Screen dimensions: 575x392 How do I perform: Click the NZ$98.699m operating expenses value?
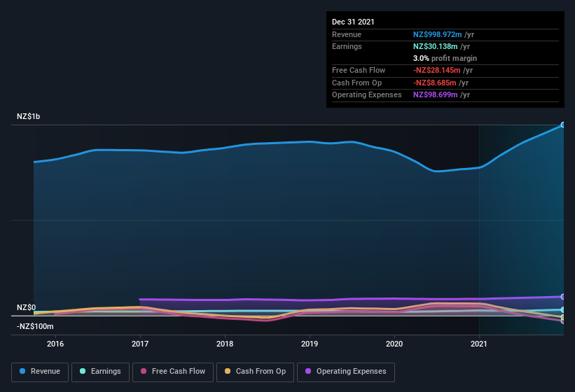[x=436, y=95]
